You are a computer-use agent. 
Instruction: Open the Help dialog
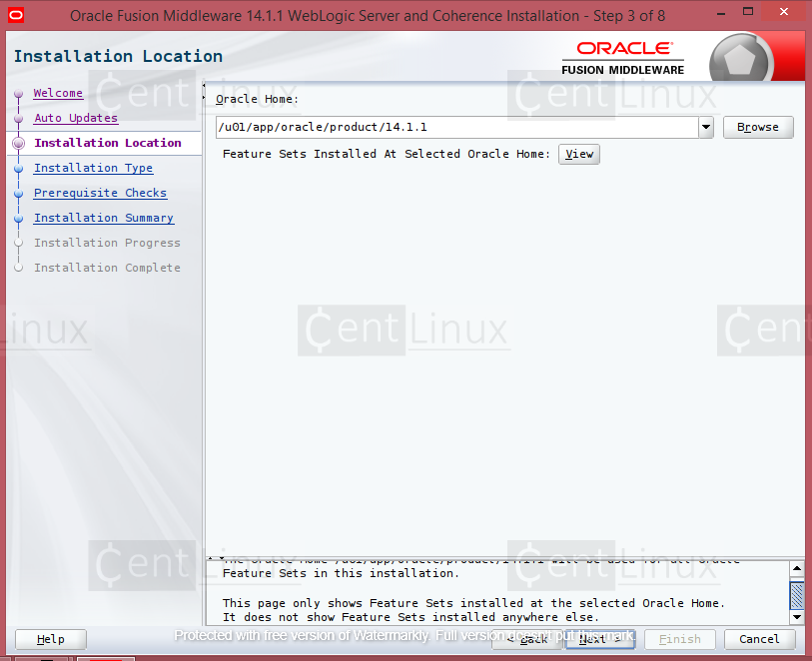[x=50, y=639]
